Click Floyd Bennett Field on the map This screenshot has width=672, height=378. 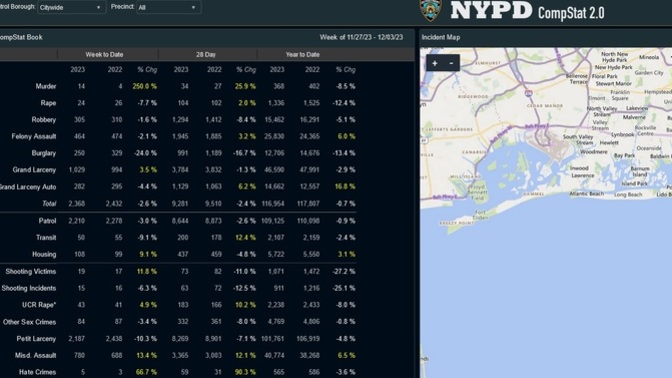477,192
